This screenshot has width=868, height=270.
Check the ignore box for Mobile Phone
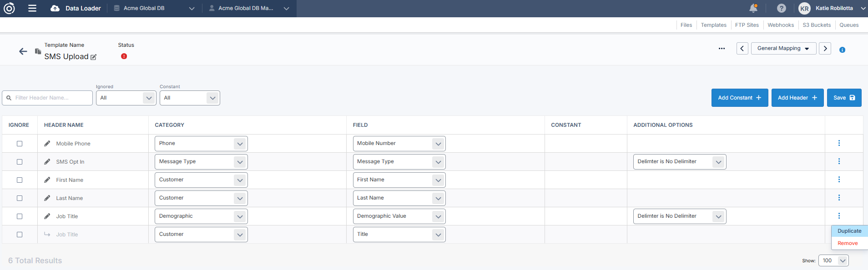tap(20, 144)
